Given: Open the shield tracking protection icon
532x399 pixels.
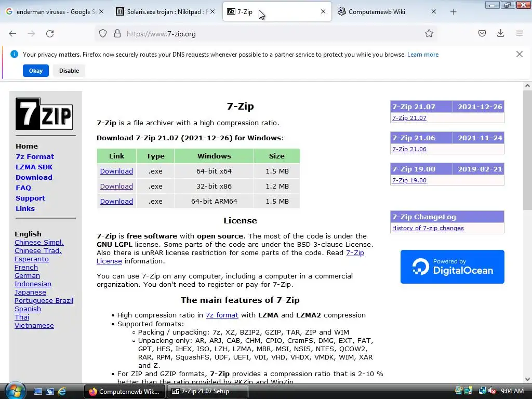Looking at the screenshot, I should (103, 34).
